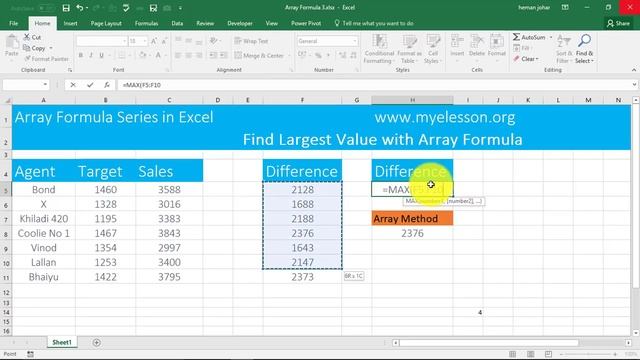
Task: Open Fill Color bucket swatch
Action: [142, 55]
